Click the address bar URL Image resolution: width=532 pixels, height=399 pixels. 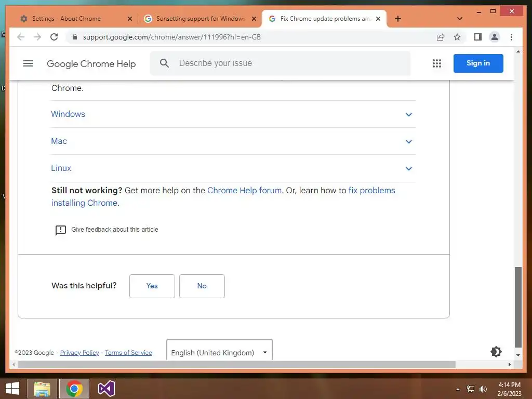tap(171, 37)
